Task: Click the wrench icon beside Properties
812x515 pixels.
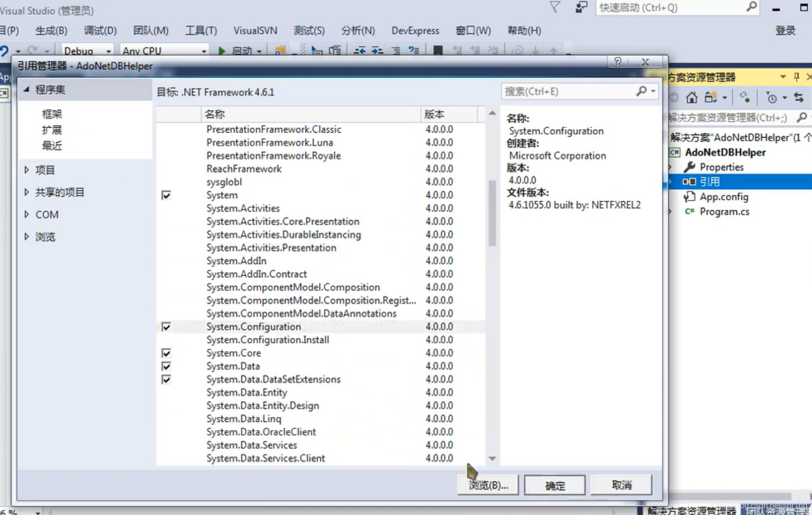Action: (689, 167)
